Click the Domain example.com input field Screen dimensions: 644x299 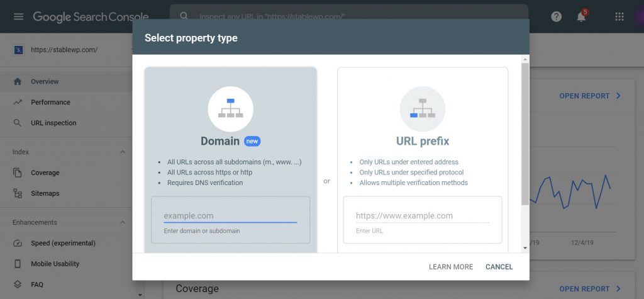(230, 216)
